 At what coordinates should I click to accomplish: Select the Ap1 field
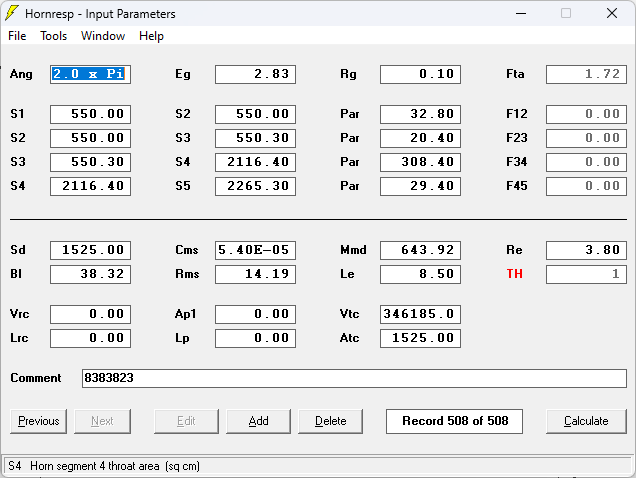(256, 314)
